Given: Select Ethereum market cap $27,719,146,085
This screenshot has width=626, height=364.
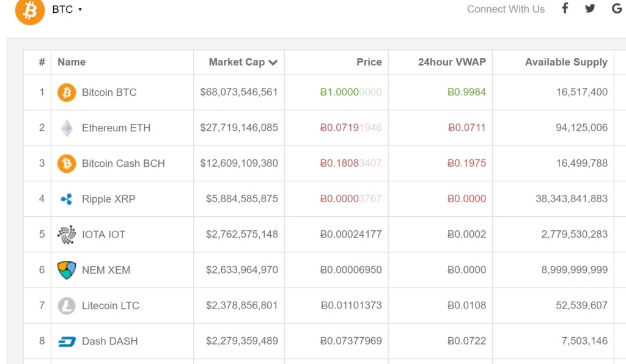Looking at the screenshot, I should 239,128.
